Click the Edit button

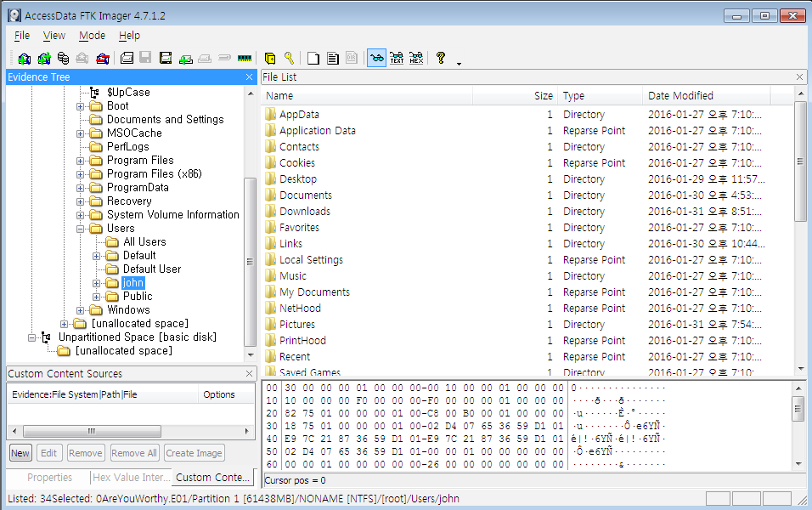tap(48, 453)
